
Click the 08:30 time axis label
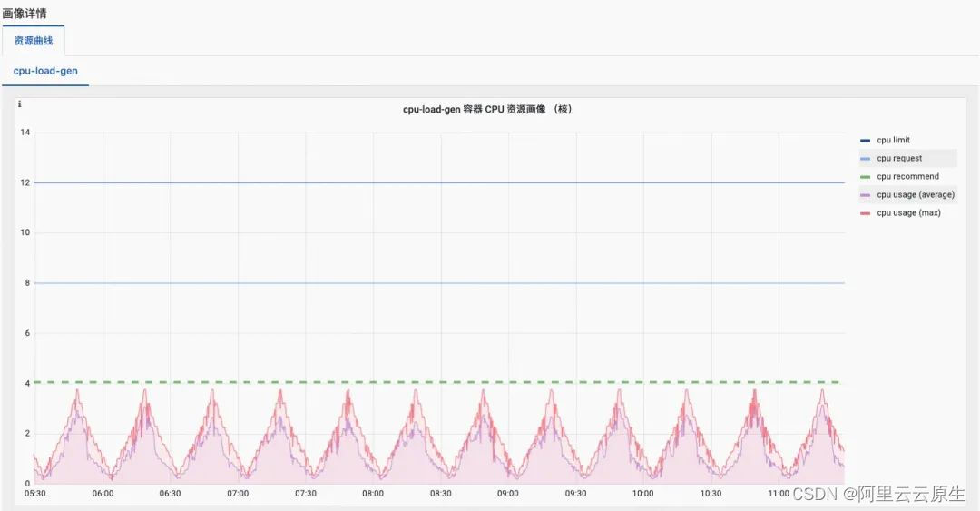click(441, 494)
